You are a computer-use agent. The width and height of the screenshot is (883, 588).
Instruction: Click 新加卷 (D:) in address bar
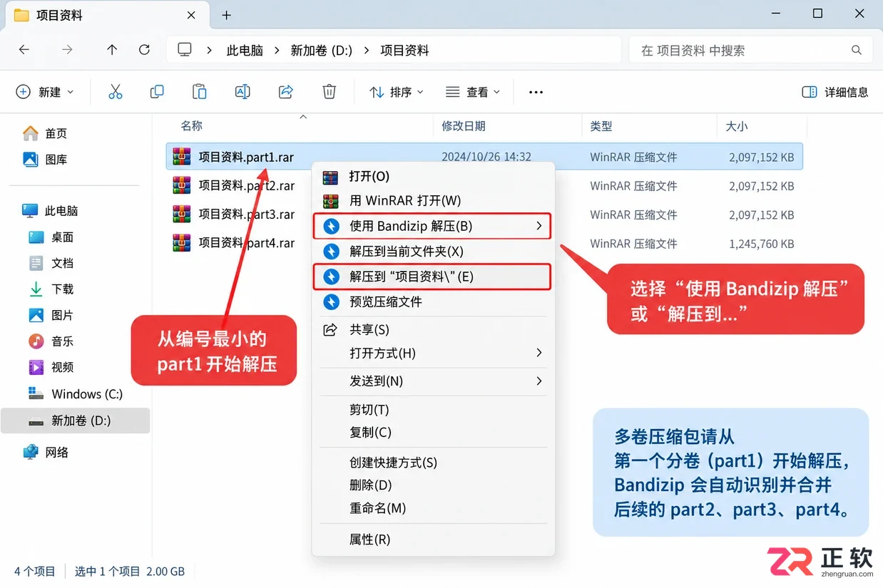322,50
